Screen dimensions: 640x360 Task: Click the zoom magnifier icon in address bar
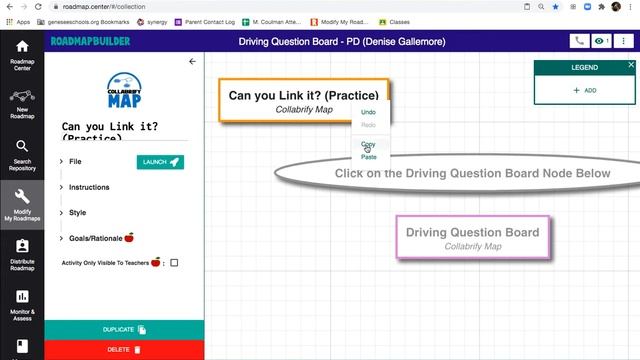pos(541,7)
